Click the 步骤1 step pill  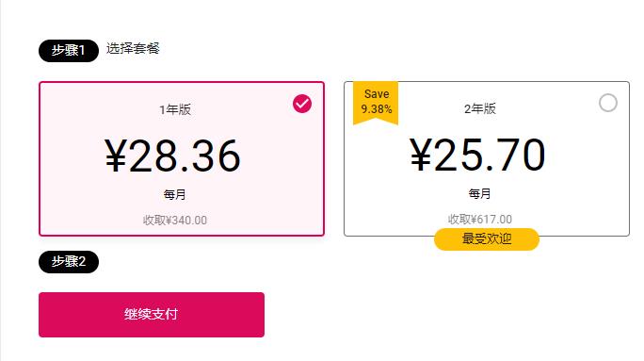(69, 51)
